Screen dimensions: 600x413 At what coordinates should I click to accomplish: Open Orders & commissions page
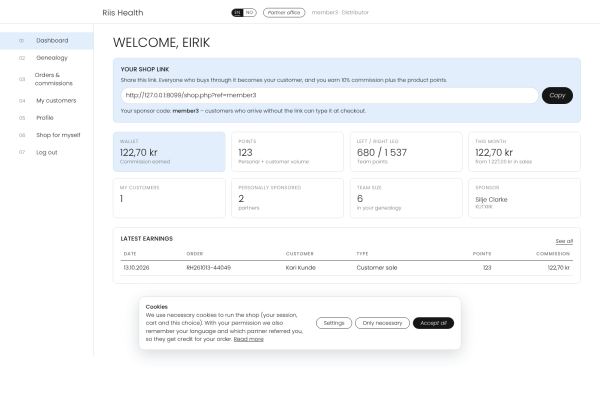pos(46,79)
